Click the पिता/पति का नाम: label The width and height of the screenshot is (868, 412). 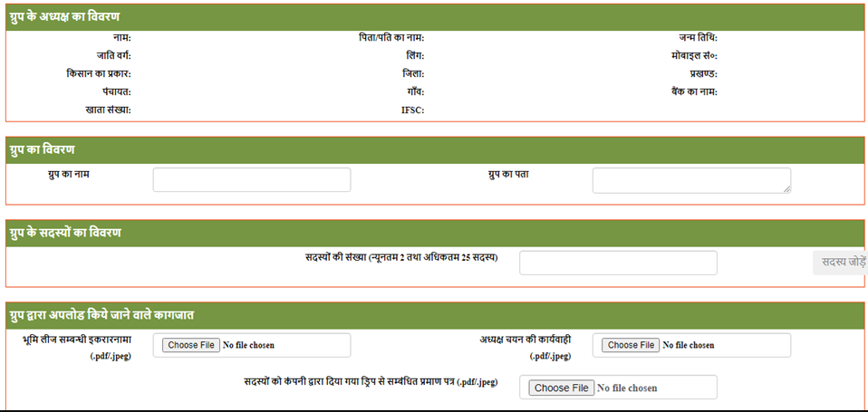pyautogui.click(x=391, y=38)
